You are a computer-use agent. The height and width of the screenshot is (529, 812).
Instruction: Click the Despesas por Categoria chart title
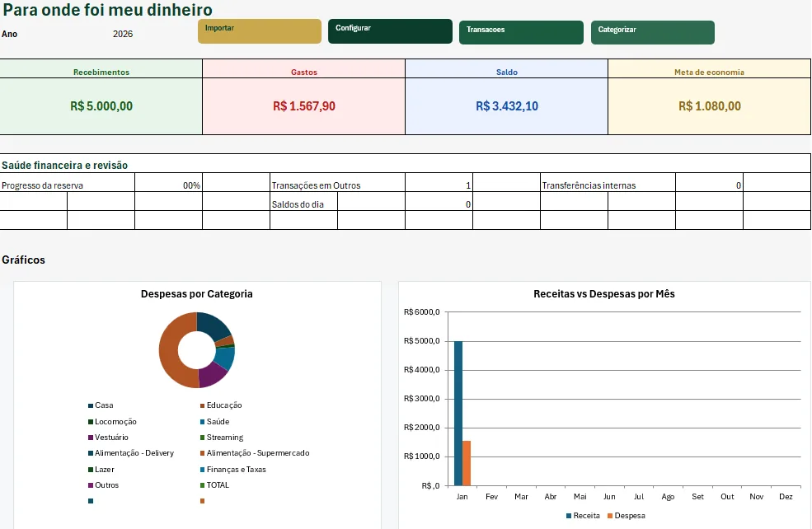(197, 294)
